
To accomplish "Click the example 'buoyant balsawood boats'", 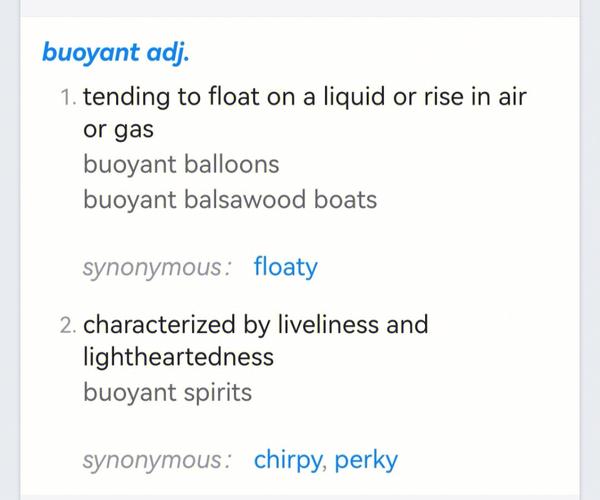I will point(230,200).
